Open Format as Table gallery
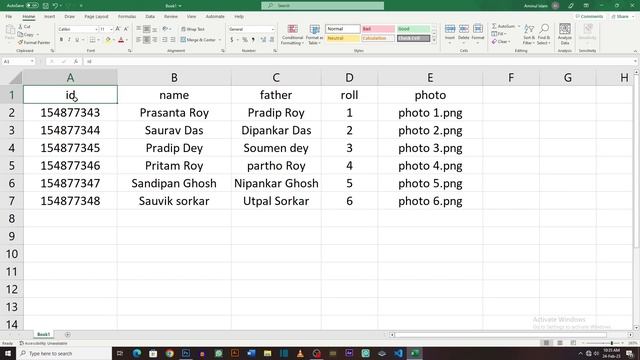 tap(314, 35)
